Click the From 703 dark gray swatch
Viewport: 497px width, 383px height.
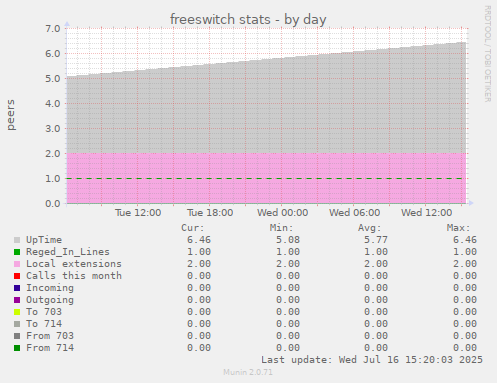pyautogui.click(x=17, y=336)
